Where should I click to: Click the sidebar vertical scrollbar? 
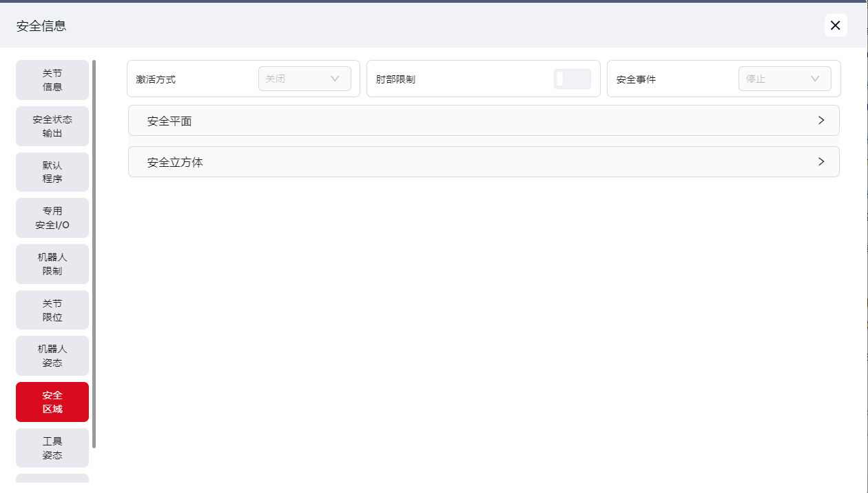tap(94, 254)
